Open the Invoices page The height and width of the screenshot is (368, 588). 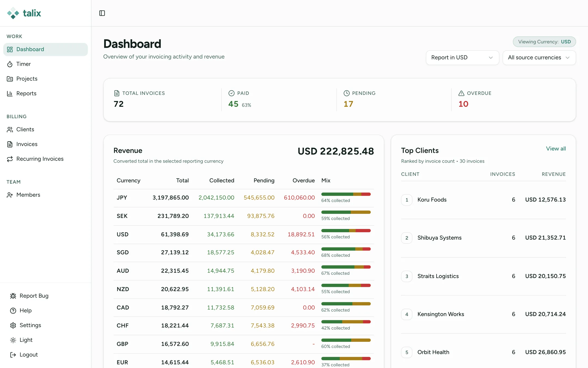[45, 144]
